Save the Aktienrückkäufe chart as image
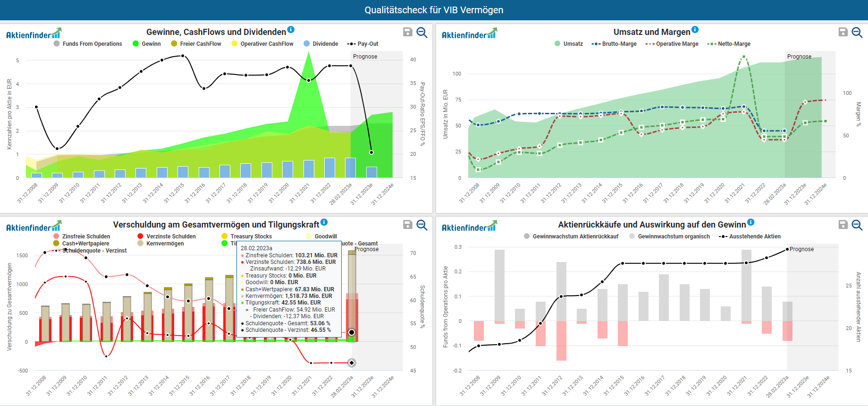Viewport: 868px width, 406px height. point(843,225)
